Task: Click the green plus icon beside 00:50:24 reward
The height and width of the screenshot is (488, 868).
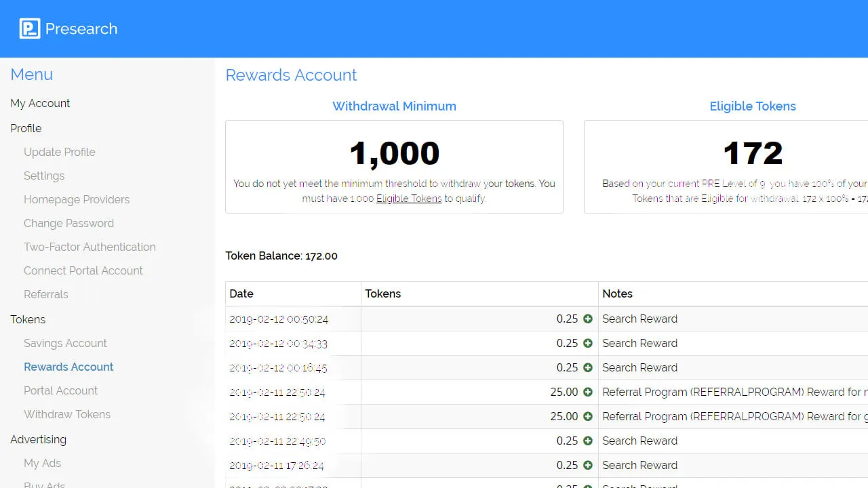Action: coord(588,319)
